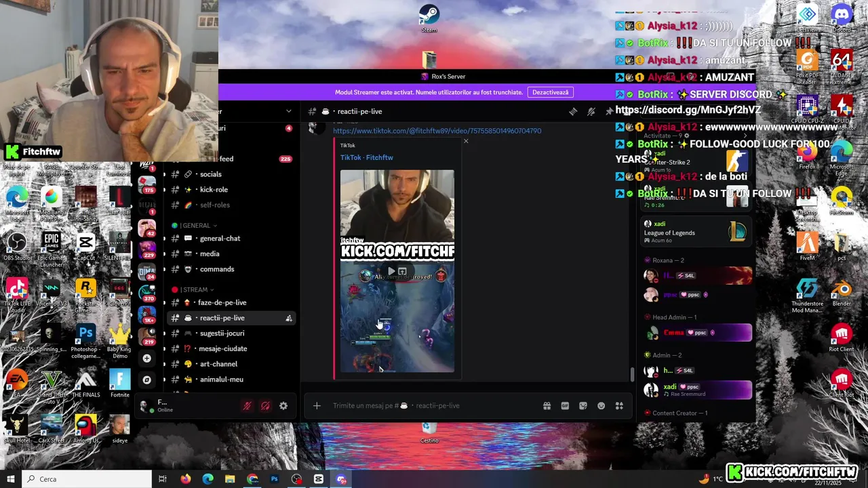
Task: Switch to Discord in the taskbar
Action: click(341, 479)
